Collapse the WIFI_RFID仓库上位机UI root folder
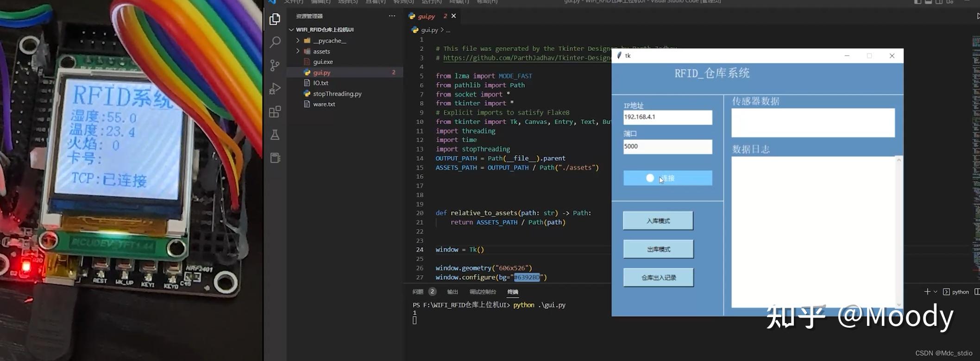The width and height of the screenshot is (980, 361). (291, 30)
